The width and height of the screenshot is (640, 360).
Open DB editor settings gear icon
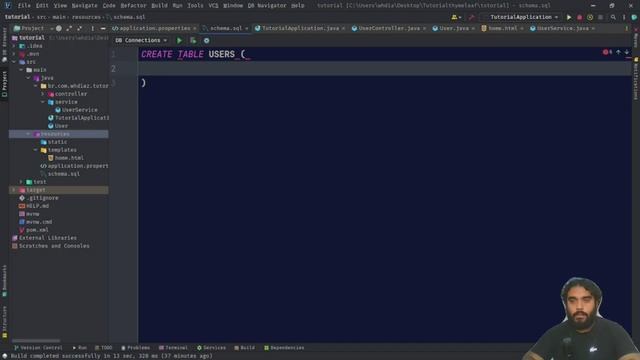207,40
